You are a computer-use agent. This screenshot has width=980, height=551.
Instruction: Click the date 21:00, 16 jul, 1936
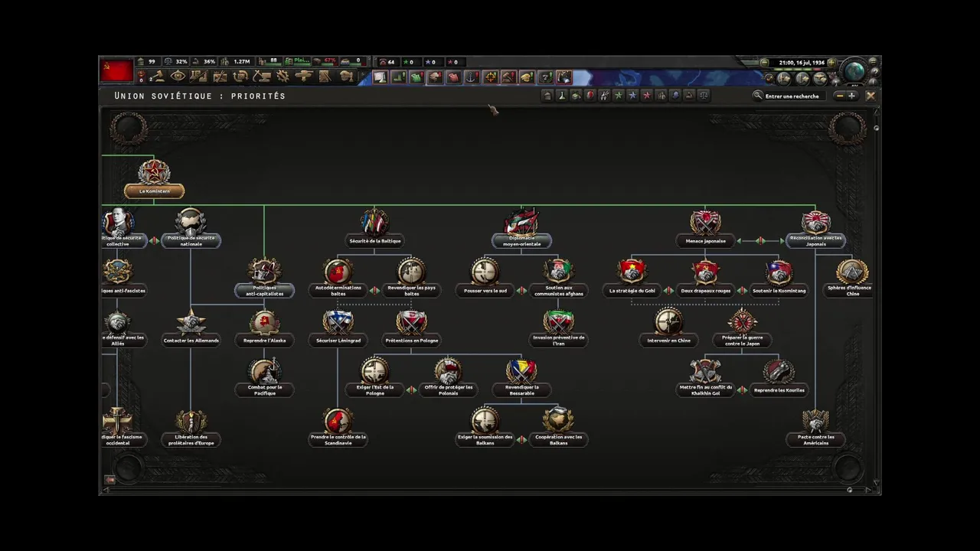point(801,63)
